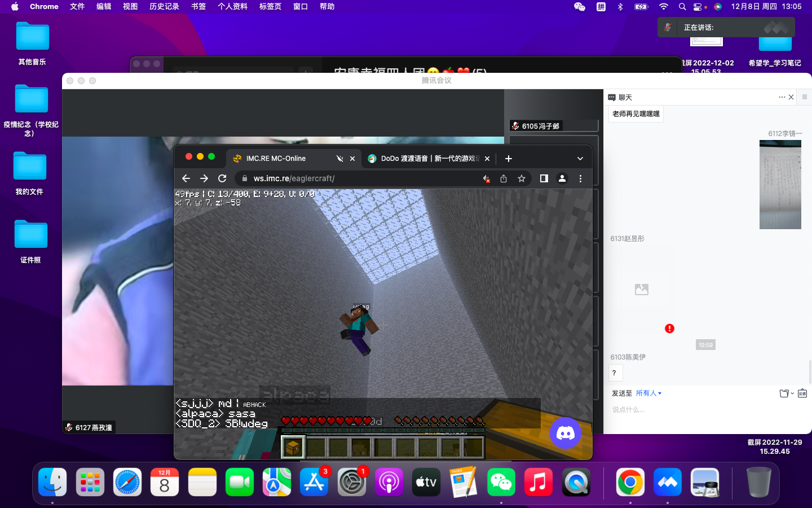Open the broken image placeholder from 6131赵昱彤
The width and height of the screenshot is (812, 508).
click(x=642, y=290)
